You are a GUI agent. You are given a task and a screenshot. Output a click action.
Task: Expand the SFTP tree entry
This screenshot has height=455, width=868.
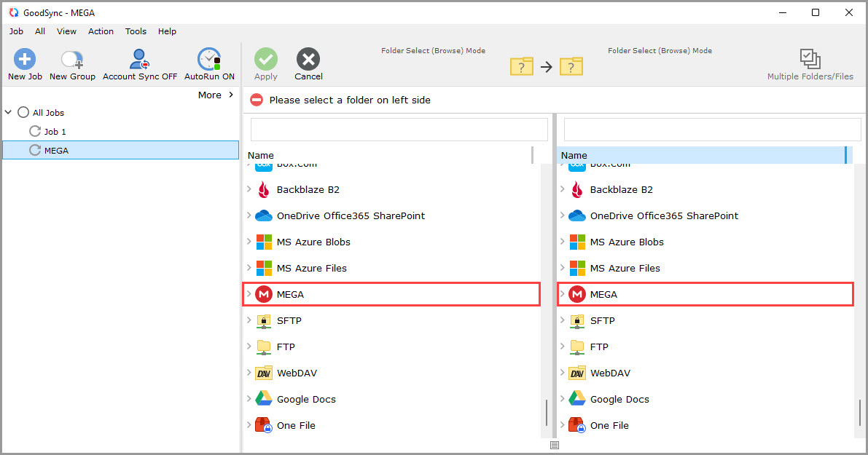[x=251, y=320]
